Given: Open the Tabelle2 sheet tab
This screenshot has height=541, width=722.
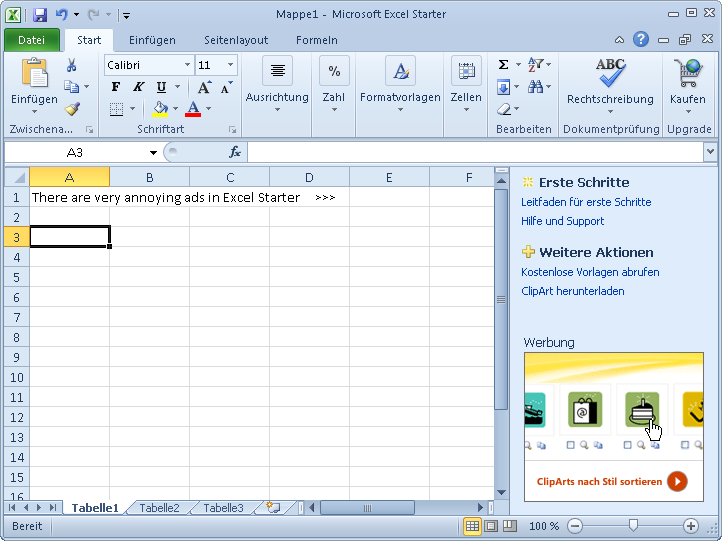Looking at the screenshot, I should point(159,508).
